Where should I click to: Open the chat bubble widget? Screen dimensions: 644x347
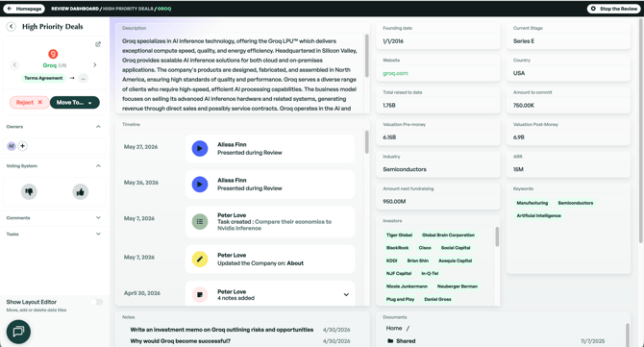[x=18, y=332]
